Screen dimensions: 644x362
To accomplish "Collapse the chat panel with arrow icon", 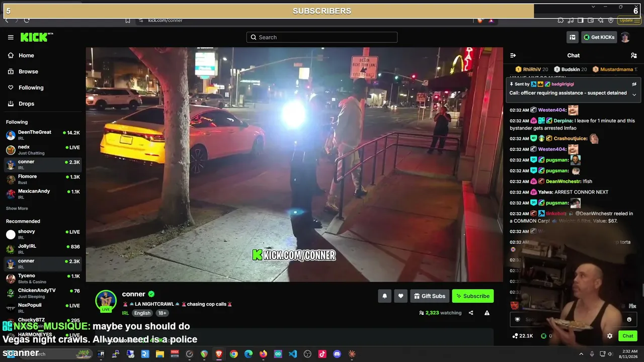I will (513, 55).
